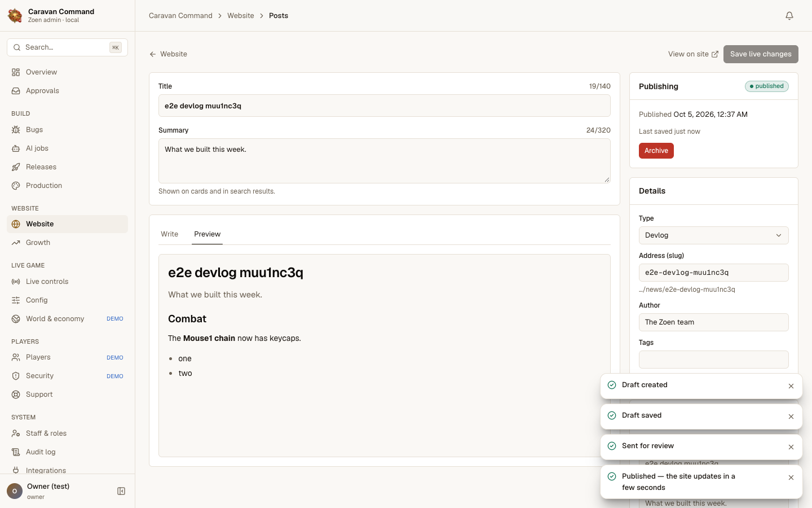Collapse the sidebar panel icon
Image resolution: width=812 pixels, height=508 pixels.
[121, 491]
